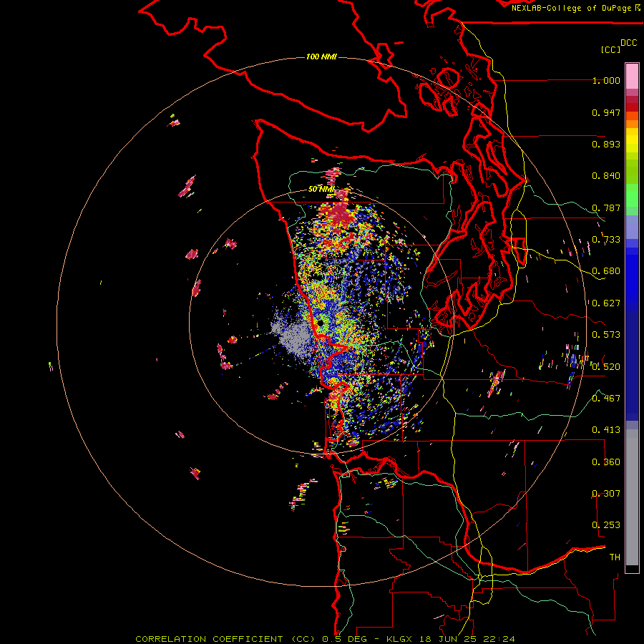Select the 1.000 scale value
Screen dimensions: 644x644
click(606, 80)
